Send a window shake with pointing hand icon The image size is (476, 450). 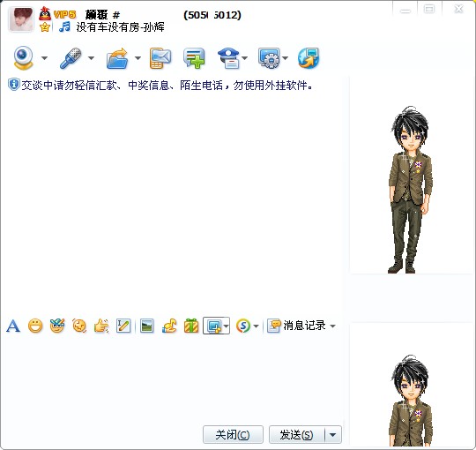pyautogui.click(x=101, y=326)
